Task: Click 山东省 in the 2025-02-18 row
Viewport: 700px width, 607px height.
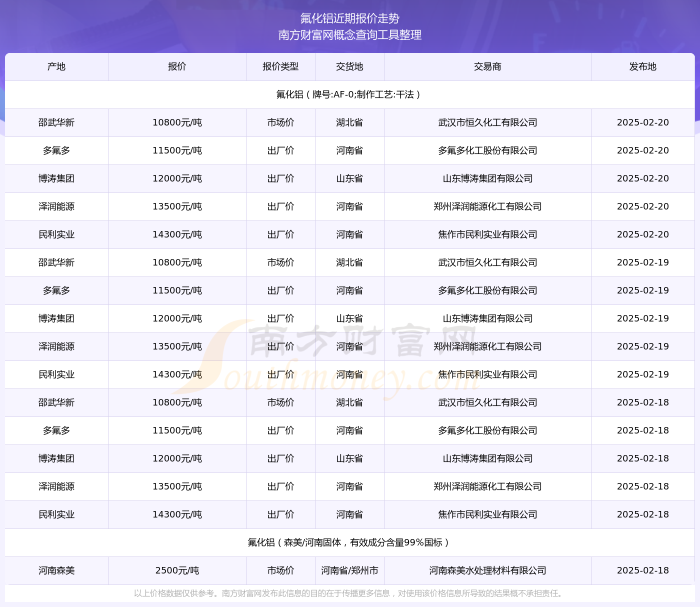Action: (x=349, y=458)
